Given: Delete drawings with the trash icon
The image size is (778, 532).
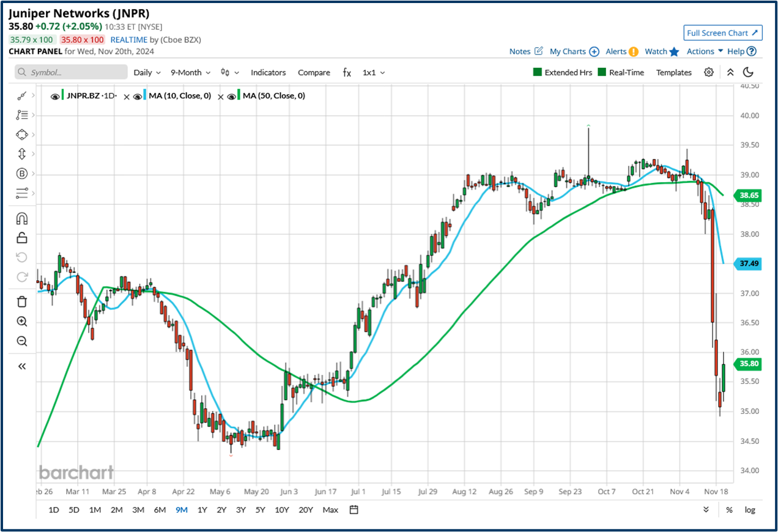Looking at the screenshot, I should [x=21, y=301].
